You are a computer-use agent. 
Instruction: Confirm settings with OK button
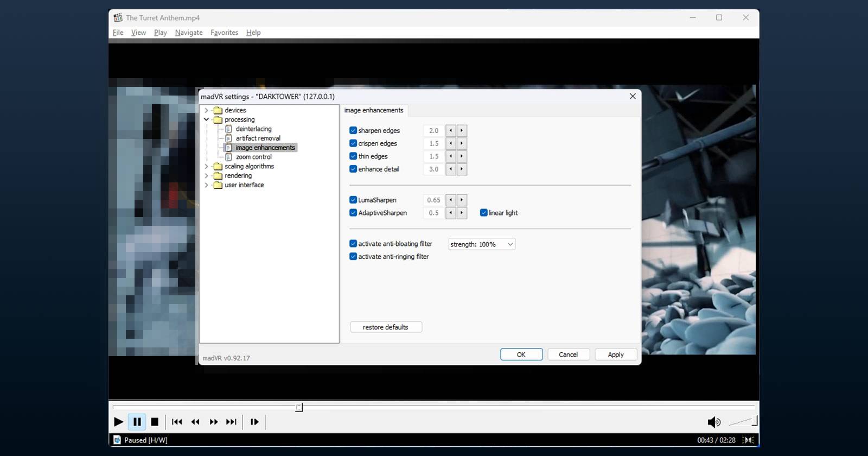pyautogui.click(x=521, y=354)
